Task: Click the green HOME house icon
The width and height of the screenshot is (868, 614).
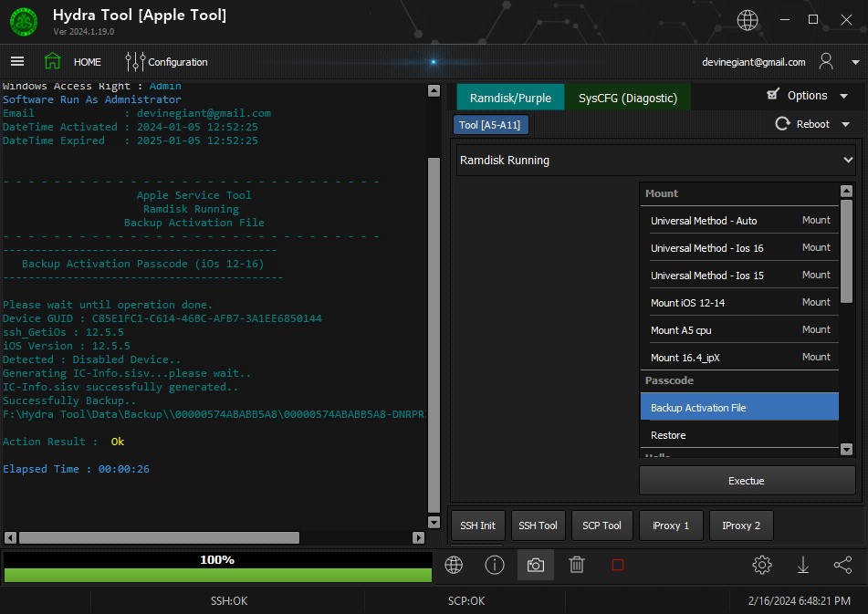Action: pos(53,61)
